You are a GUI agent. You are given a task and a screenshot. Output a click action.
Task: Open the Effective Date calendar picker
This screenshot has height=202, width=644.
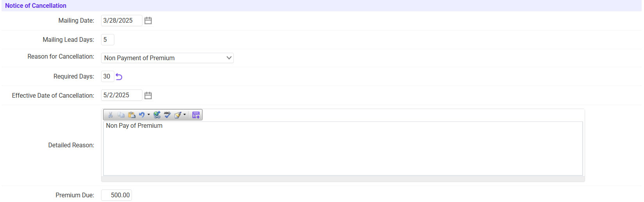(x=148, y=95)
